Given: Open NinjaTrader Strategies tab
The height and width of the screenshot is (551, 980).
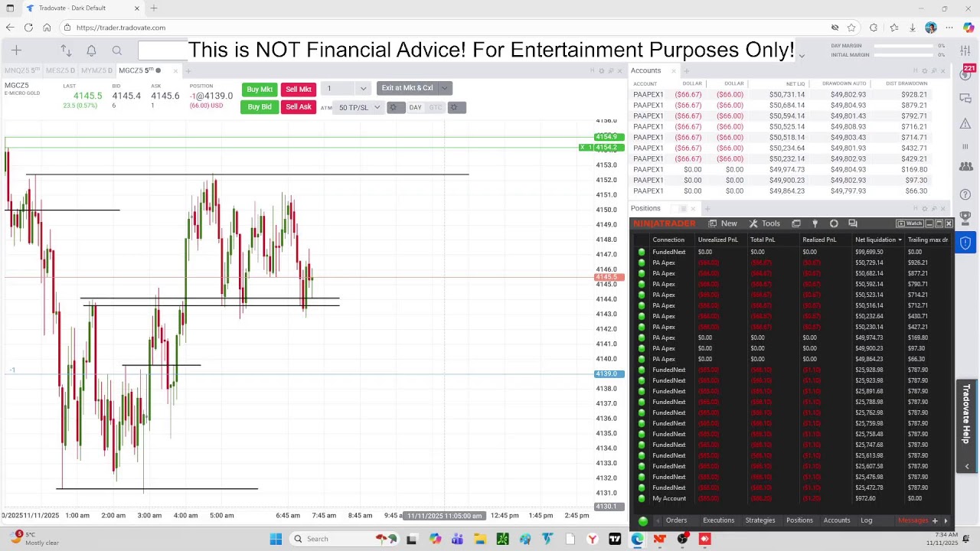Looking at the screenshot, I should pyautogui.click(x=760, y=520).
